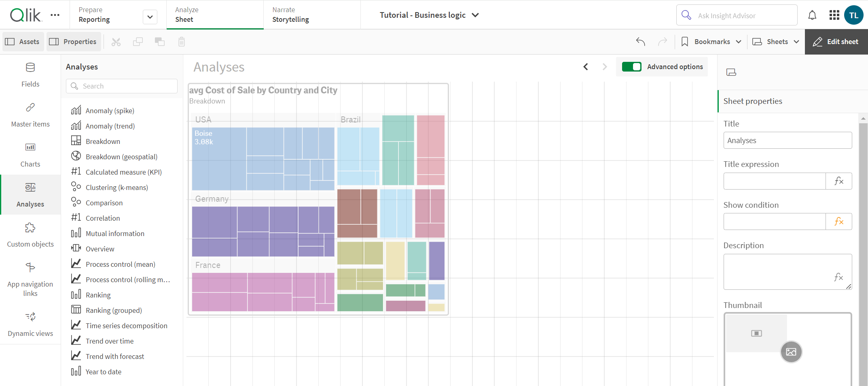The image size is (868, 386).
Task: Select the Anomaly (spike) analysis
Action: (121, 110)
